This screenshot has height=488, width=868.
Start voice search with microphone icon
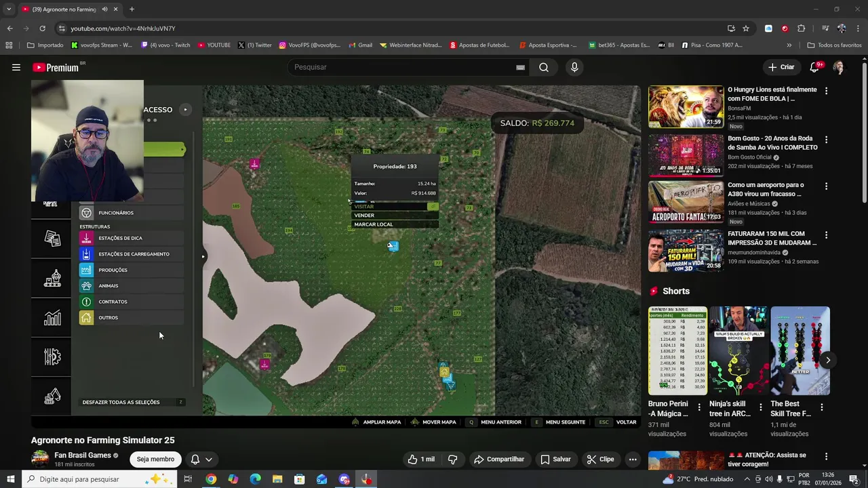(x=574, y=67)
